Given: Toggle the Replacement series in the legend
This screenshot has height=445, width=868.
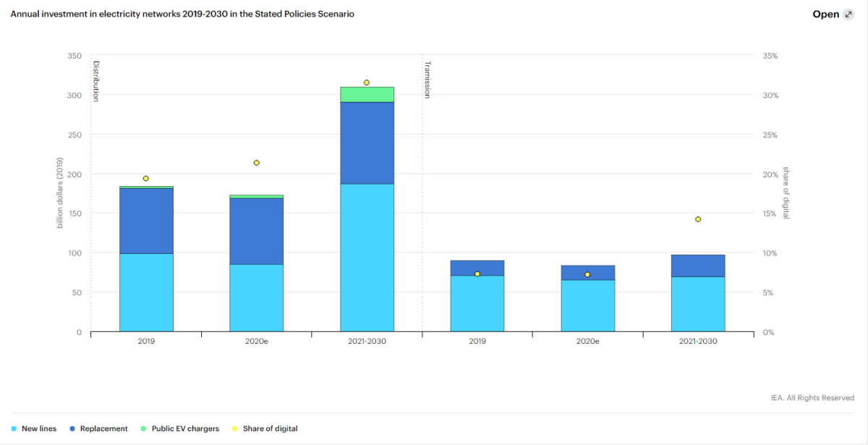Looking at the screenshot, I should [x=103, y=428].
